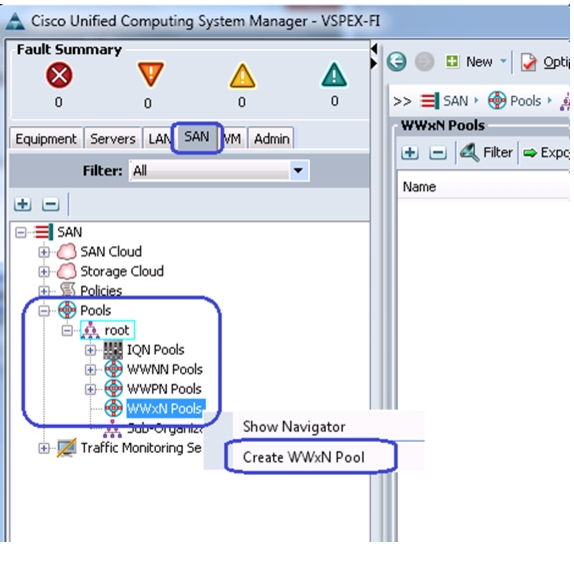Expand the WWNN Pools node
Viewport: 574px width, 573px height.
(x=90, y=370)
